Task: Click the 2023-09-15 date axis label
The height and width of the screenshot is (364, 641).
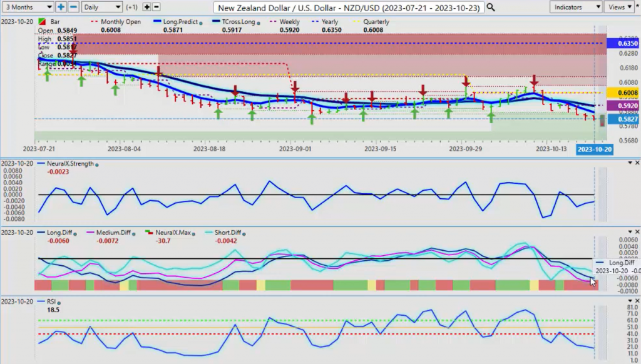Action: [380, 149]
